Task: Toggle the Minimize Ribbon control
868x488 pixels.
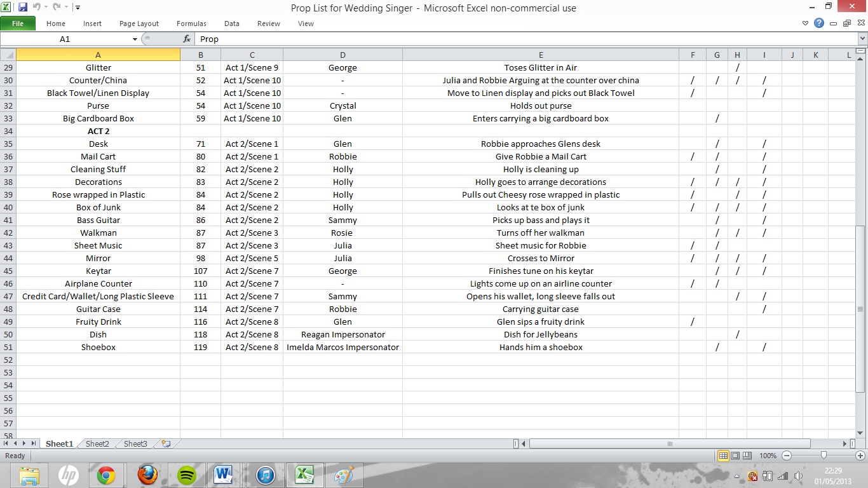Action: 806,23
